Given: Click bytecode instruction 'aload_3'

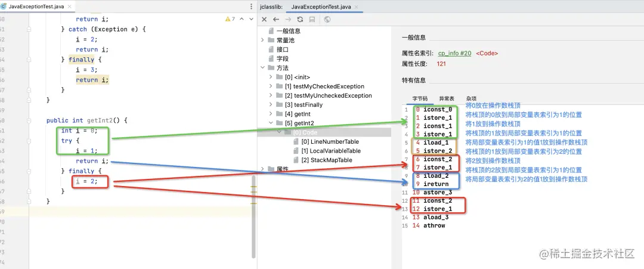Looking at the screenshot, I should tap(436, 217).
